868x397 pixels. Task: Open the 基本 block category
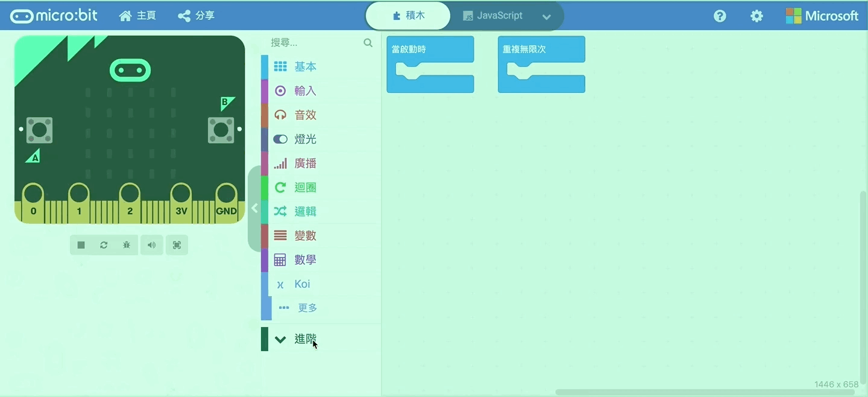pyautogui.click(x=321, y=66)
